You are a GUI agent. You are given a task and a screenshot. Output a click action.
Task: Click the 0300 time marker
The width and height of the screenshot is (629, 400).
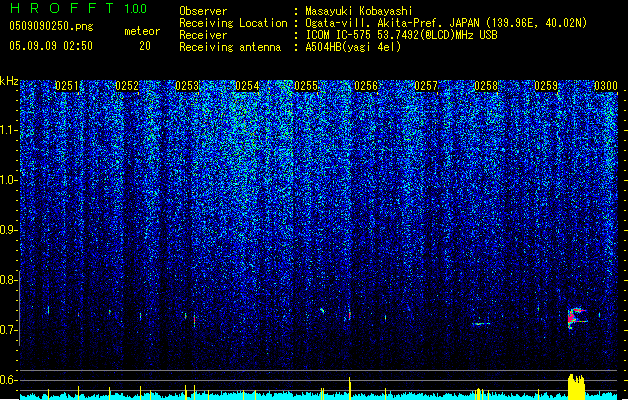point(606,86)
